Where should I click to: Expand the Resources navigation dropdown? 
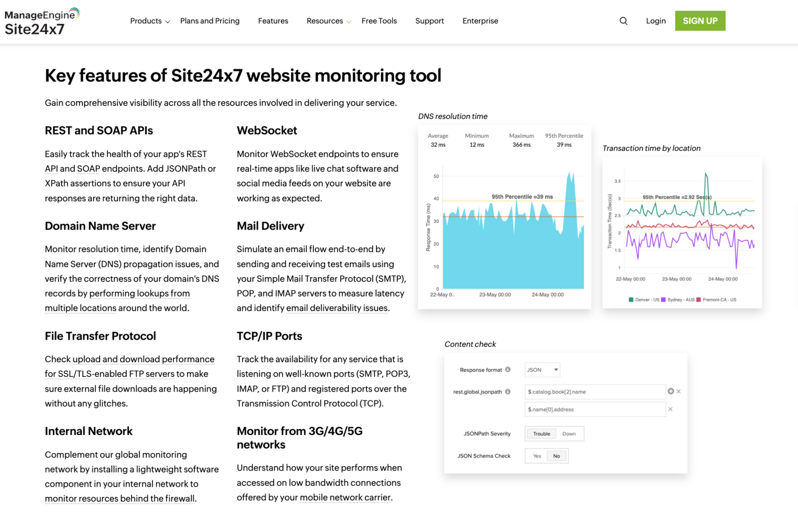coord(325,20)
